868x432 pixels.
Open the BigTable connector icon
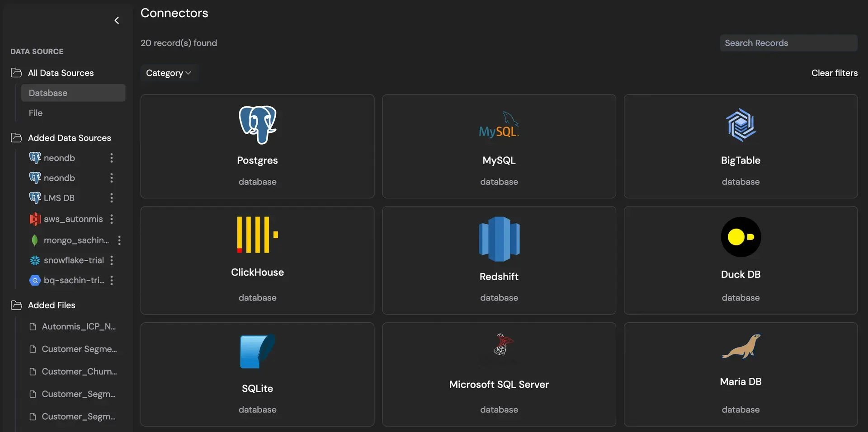pyautogui.click(x=741, y=125)
